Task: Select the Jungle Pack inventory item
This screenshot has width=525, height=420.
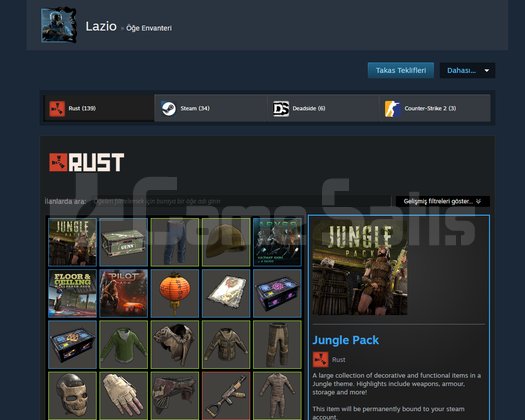Action: [72, 242]
